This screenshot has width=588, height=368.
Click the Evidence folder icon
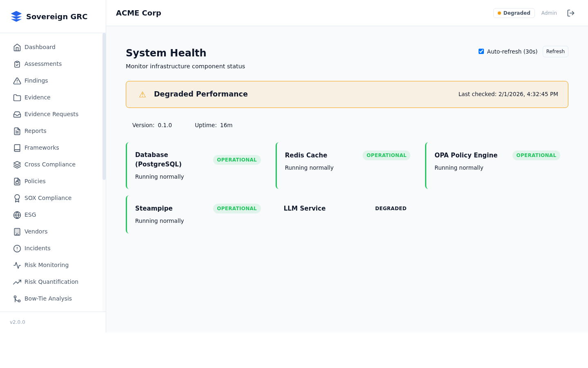[x=17, y=97]
